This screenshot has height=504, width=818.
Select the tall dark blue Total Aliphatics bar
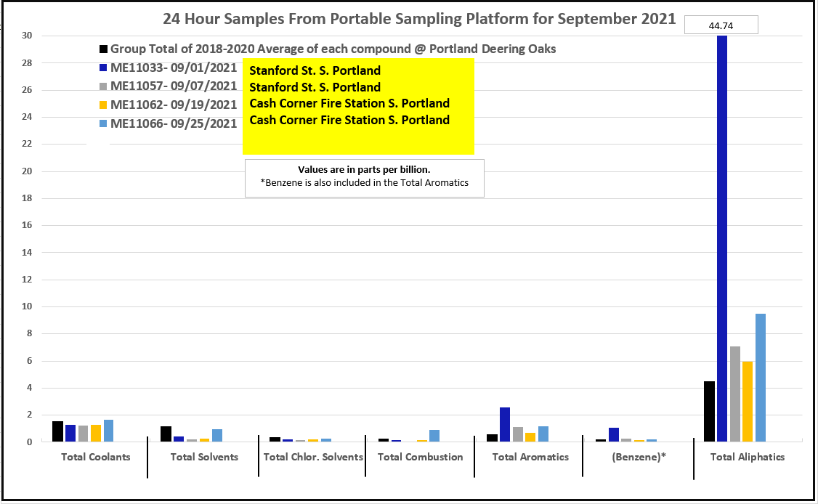coord(722,238)
